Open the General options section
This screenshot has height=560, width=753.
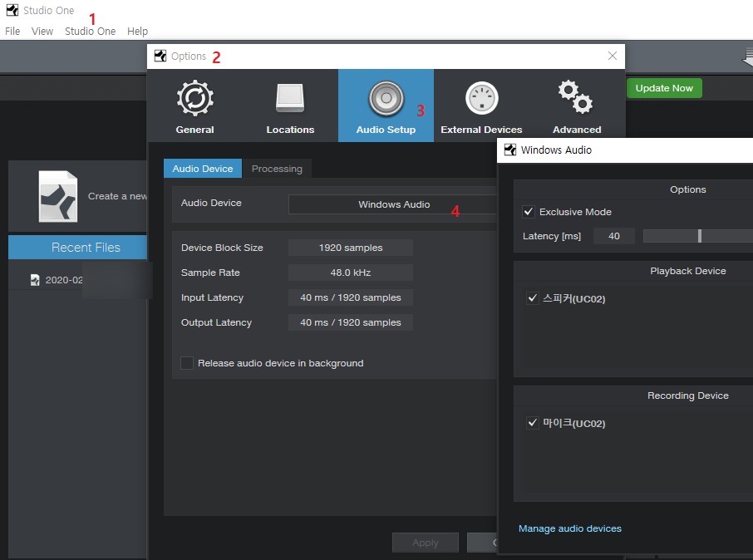(x=194, y=106)
